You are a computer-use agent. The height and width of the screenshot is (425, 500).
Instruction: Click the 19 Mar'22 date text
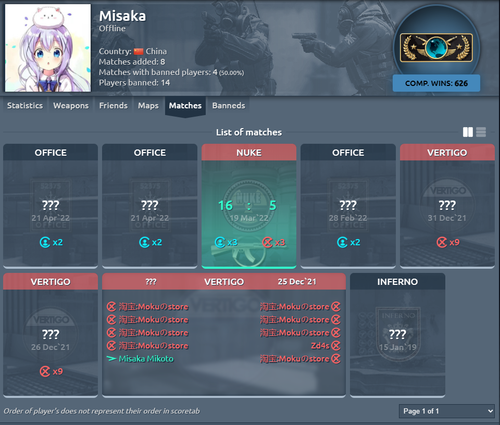pos(249,218)
